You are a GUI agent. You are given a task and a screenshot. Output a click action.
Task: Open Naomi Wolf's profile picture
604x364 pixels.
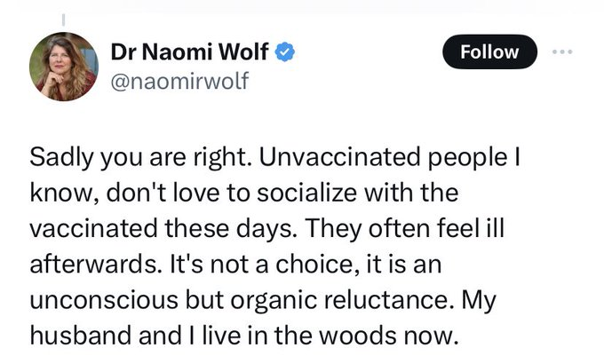point(62,67)
